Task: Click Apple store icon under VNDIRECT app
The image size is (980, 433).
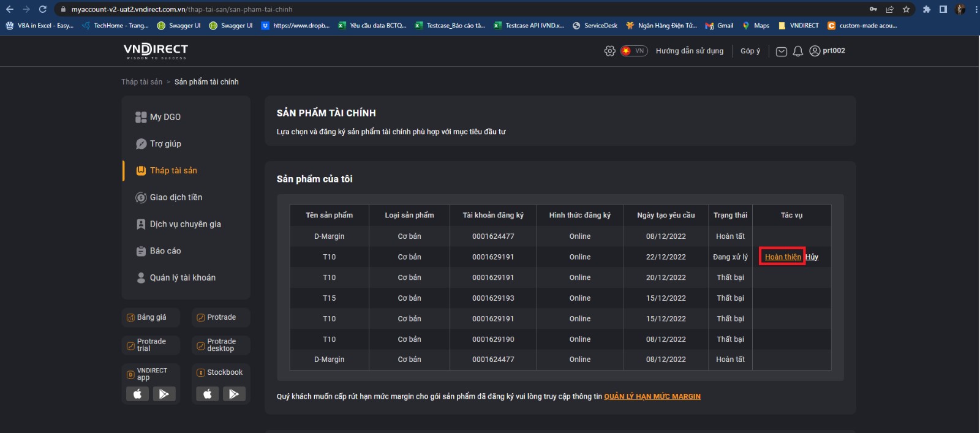Action: point(138,394)
